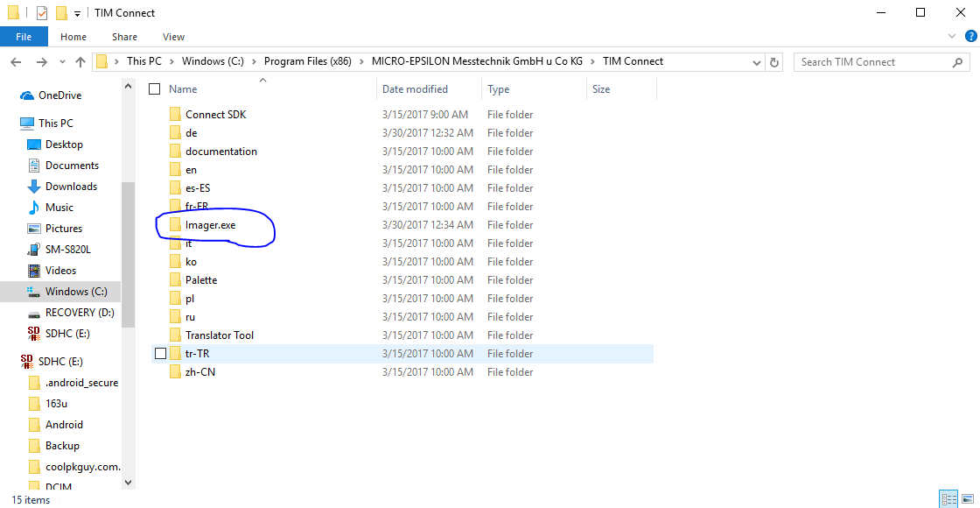This screenshot has height=508, width=980.
Task: Click MICRO-EPSILON Messtechnik breadcrumb in address bar
Action: [477, 62]
